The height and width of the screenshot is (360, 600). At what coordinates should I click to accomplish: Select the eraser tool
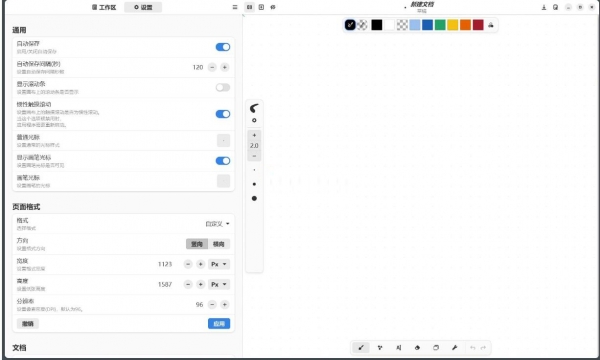417,347
